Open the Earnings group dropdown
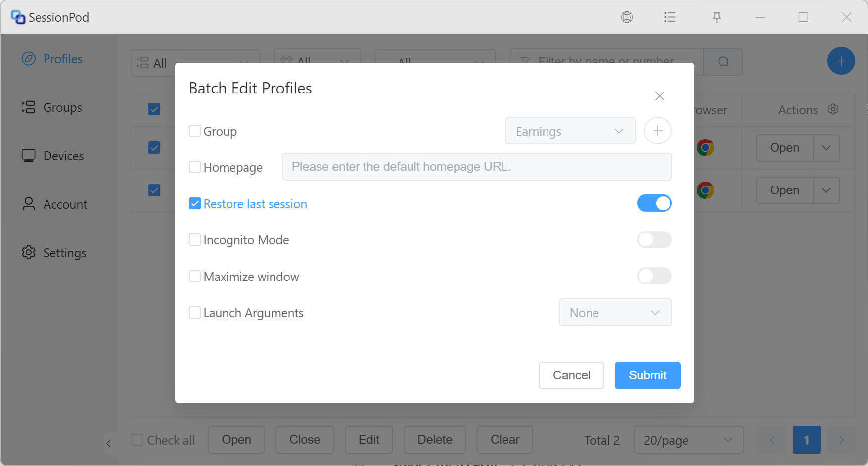Image resolution: width=868 pixels, height=466 pixels. [570, 131]
